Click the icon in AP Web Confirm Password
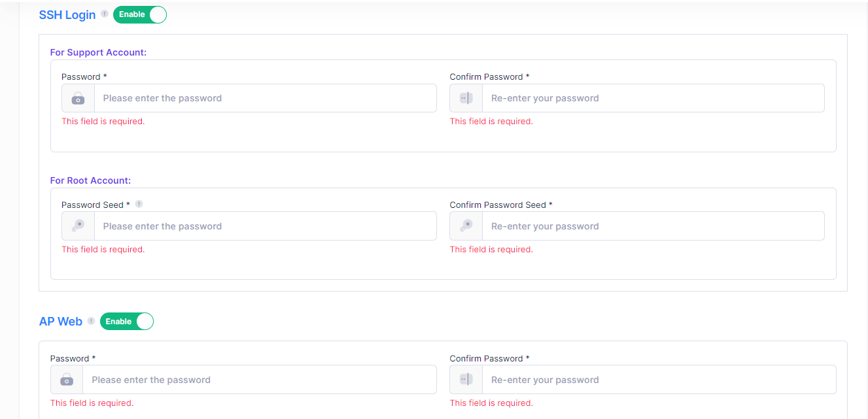The height and width of the screenshot is (419, 868). pyautogui.click(x=466, y=380)
